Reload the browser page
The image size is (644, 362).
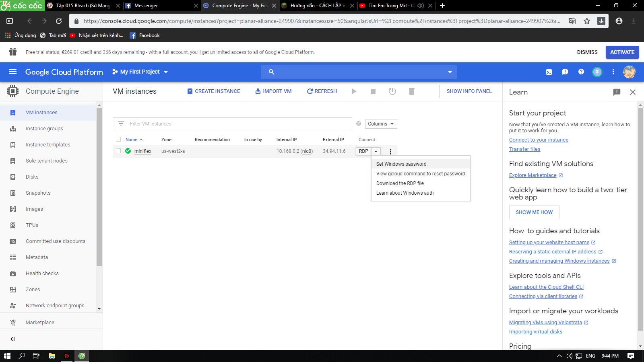(x=59, y=21)
